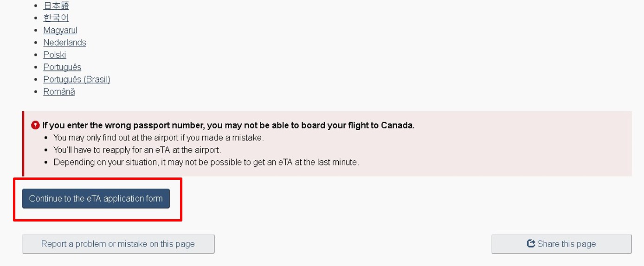Click the bullet point beside the Polski link
The image size is (644, 266).
pos(37,55)
